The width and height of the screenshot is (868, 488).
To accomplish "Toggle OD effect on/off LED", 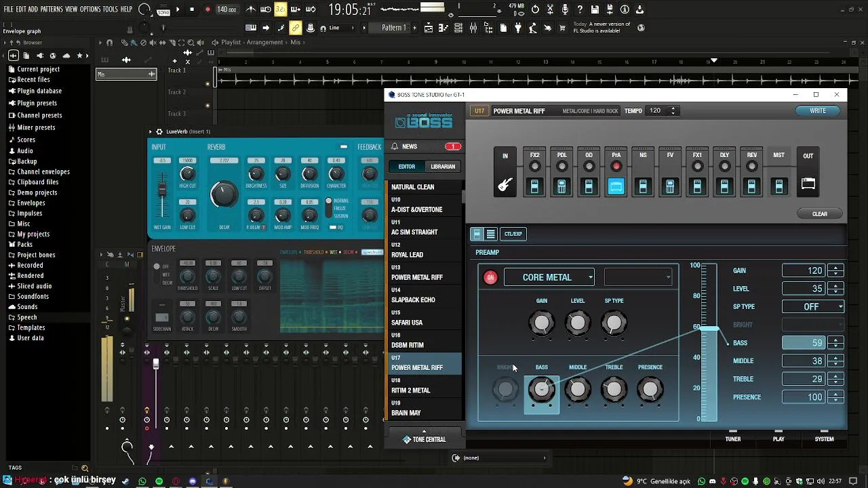I will (589, 166).
